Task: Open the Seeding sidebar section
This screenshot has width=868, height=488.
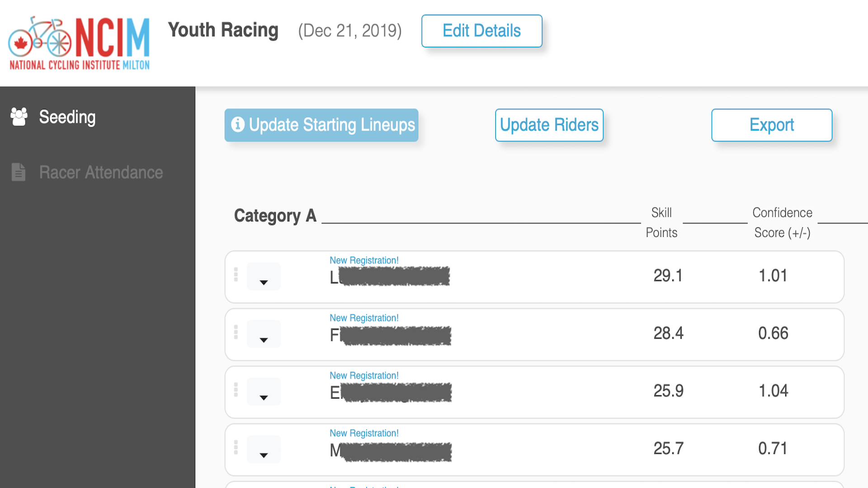Action: [67, 117]
